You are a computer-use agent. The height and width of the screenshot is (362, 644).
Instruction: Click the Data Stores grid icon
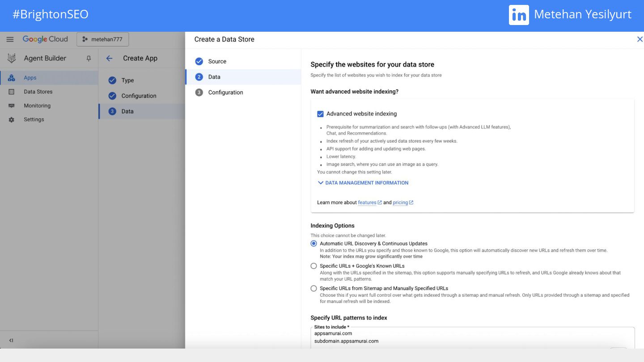click(12, 92)
